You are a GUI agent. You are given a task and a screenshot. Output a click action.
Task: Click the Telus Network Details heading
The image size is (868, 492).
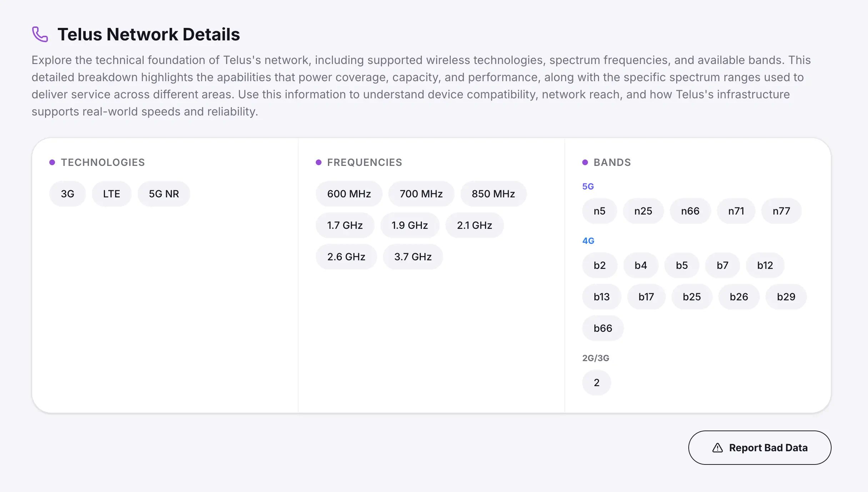coord(149,34)
